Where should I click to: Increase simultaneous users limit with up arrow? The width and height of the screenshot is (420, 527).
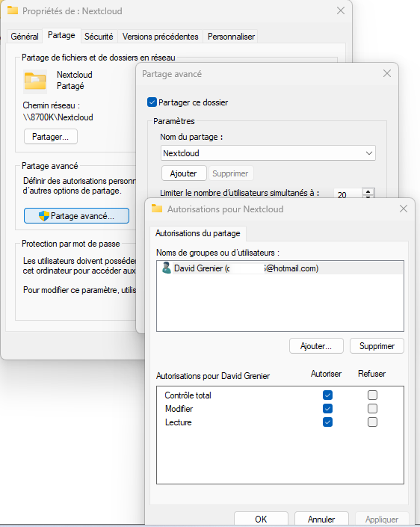(368, 191)
